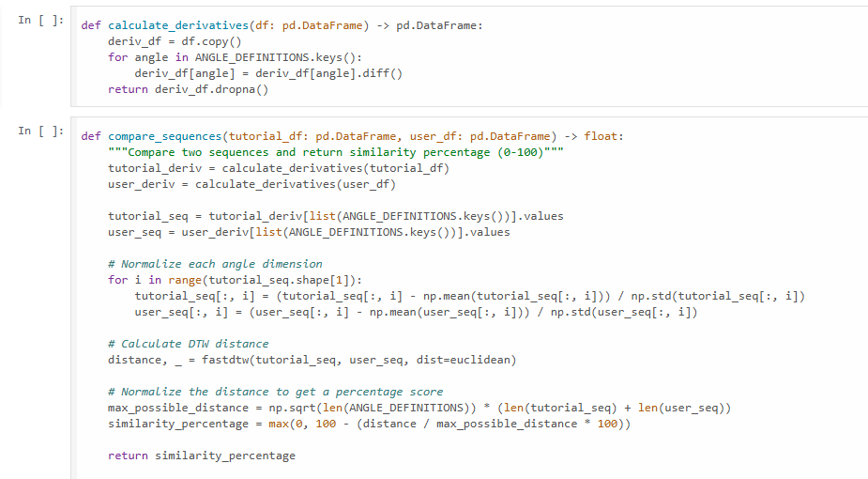Click the line starting "tutorial_seq = tutorial_deriv[list("
This screenshot has height=479, width=868.
tap(335, 216)
